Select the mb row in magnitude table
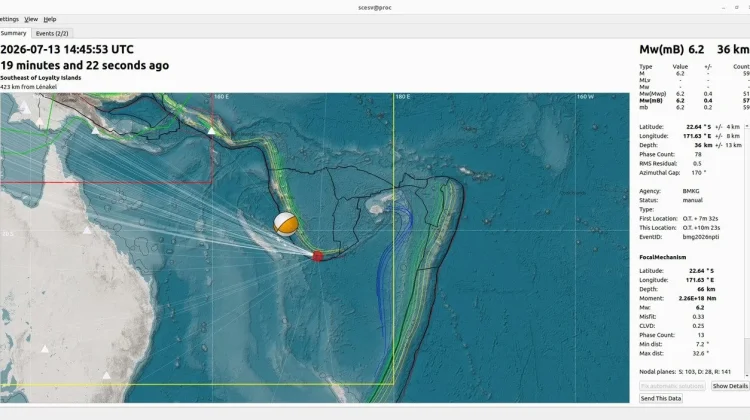The image size is (750, 420). [694, 107]
